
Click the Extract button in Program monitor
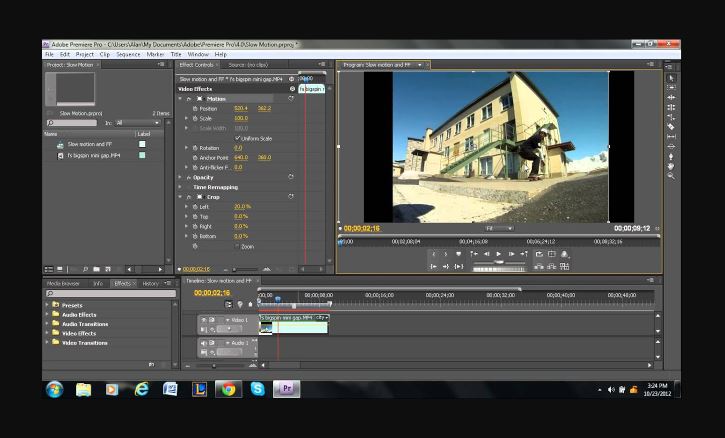click(x=552, y=266)
